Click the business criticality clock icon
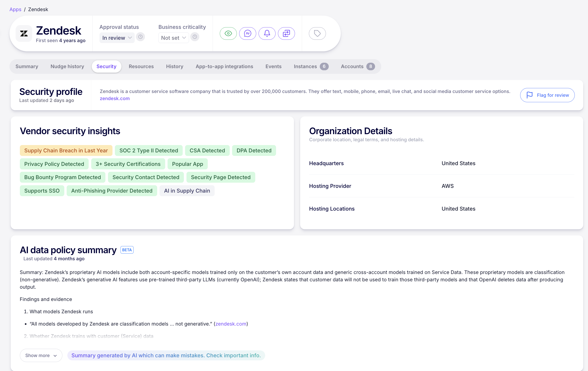Viewport: 588px width, 371px height. (195, 37)
